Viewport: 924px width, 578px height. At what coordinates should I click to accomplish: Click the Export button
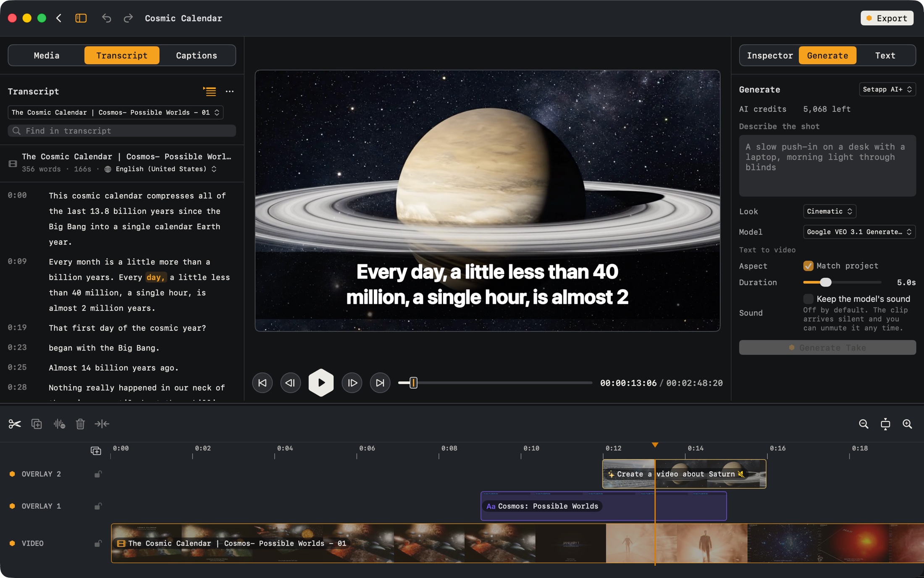(887, 18)
